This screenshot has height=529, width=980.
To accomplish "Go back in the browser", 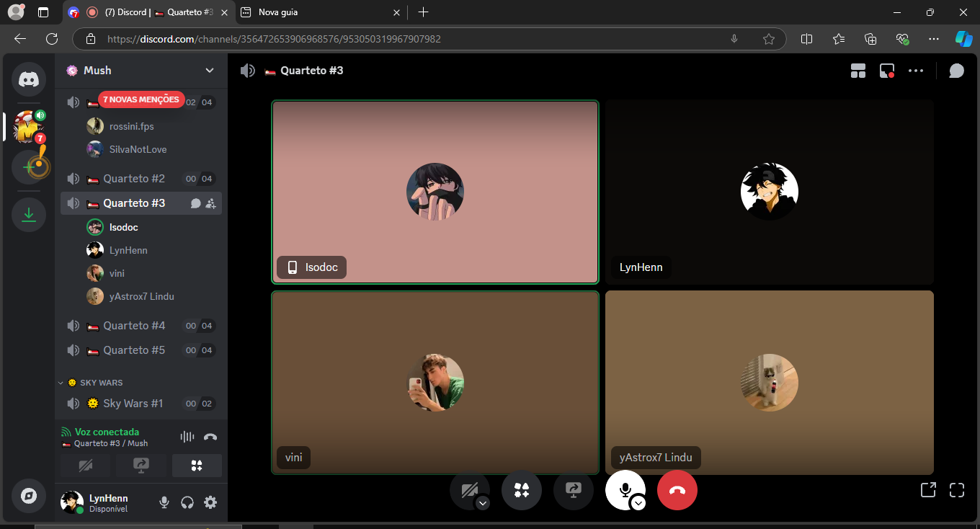I will click(x=20, y=39).
